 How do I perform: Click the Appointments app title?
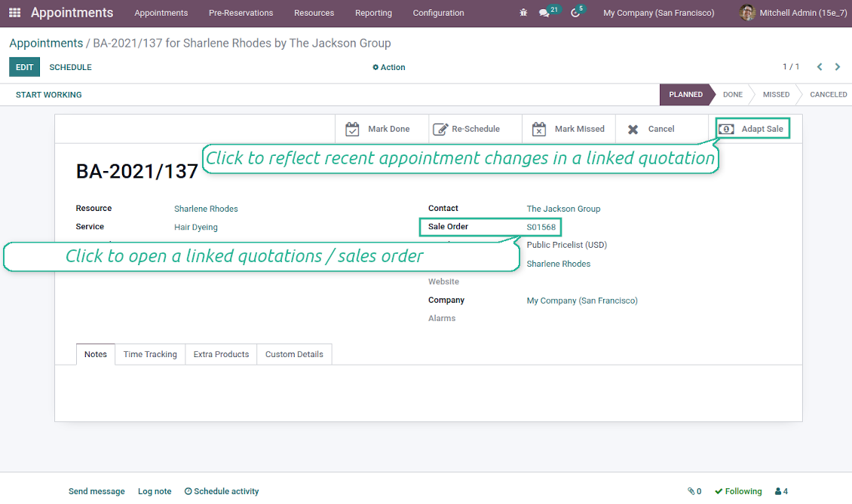(x=72, y=13)
